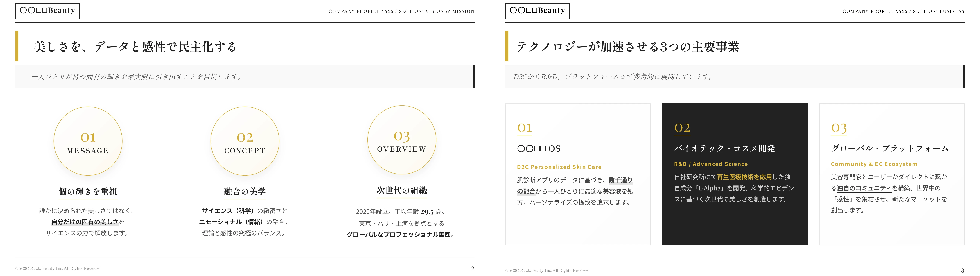Click page number "3" in the footer

963,271
